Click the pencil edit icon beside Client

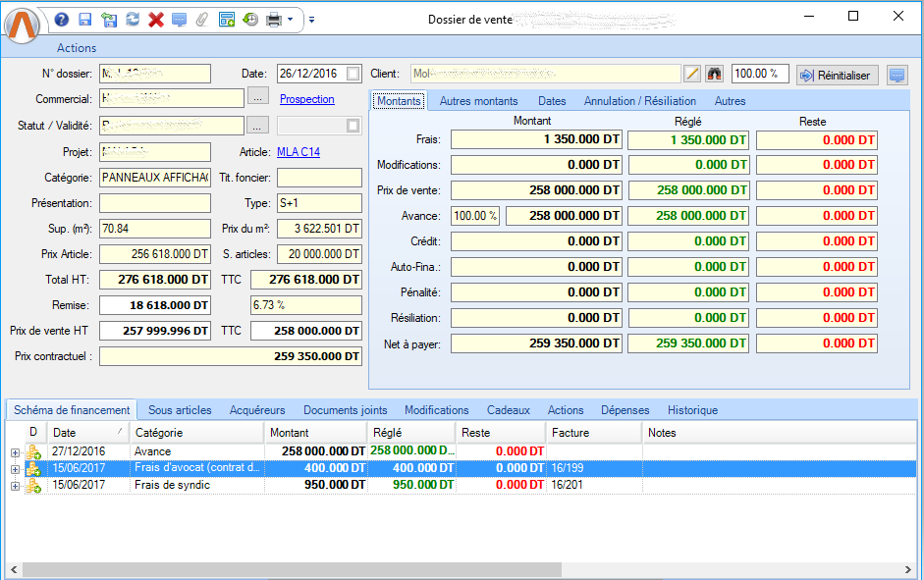point(692,74)
